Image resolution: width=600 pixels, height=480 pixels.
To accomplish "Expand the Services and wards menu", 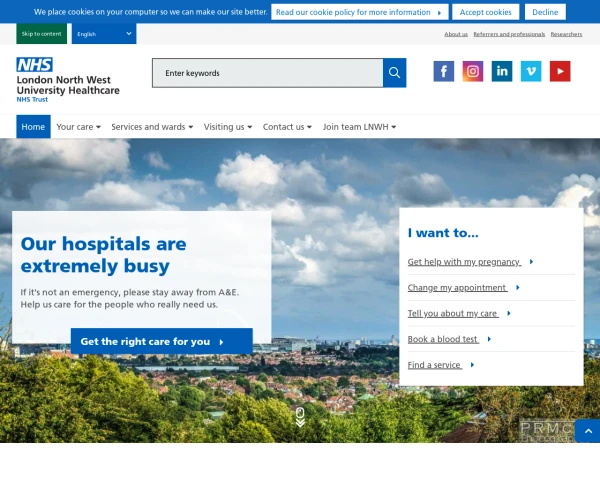I will 152,127.
